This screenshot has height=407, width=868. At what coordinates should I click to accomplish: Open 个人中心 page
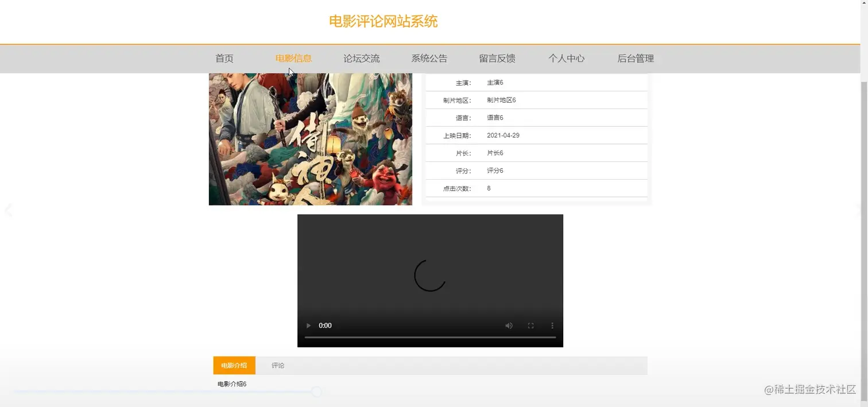(566, 59)
